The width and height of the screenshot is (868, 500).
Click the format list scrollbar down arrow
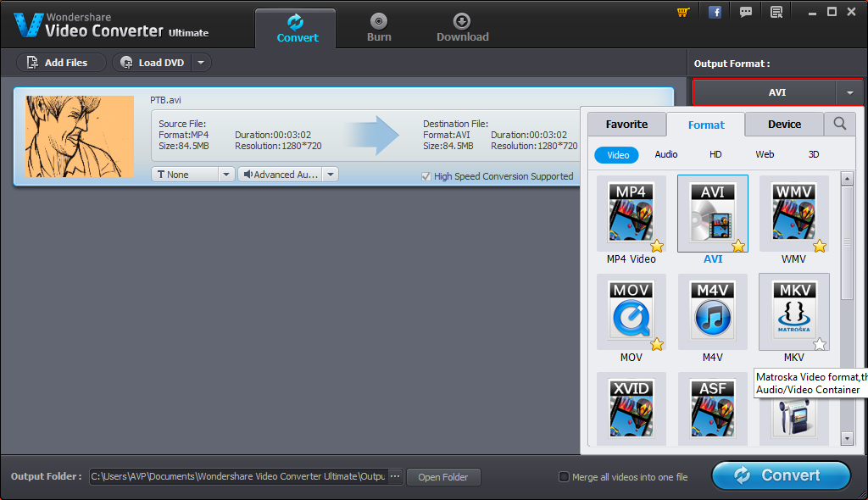[x=847, y=439]
